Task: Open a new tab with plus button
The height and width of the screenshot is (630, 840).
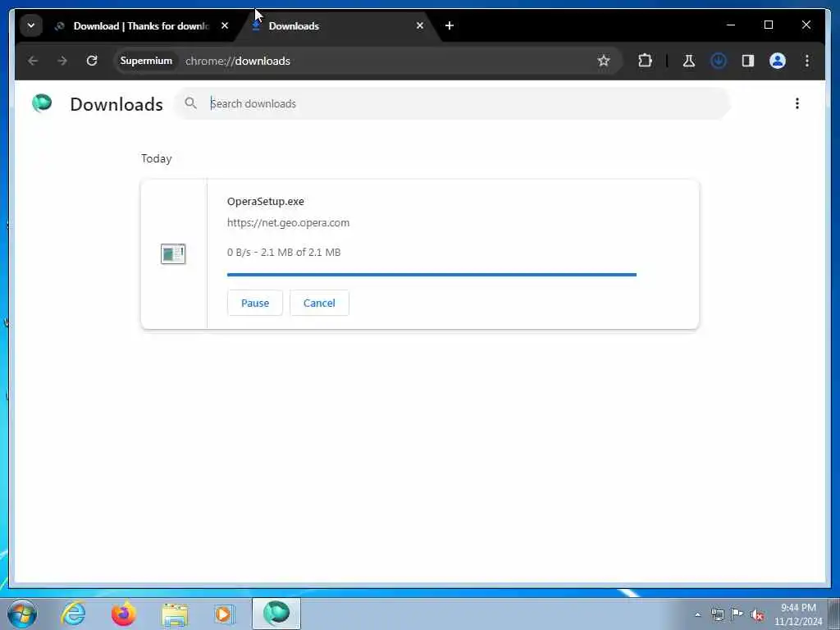Action: coord(450,25)
